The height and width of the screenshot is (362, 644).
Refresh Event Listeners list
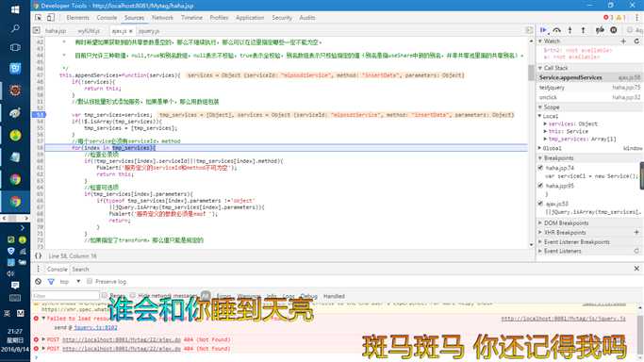636,251
